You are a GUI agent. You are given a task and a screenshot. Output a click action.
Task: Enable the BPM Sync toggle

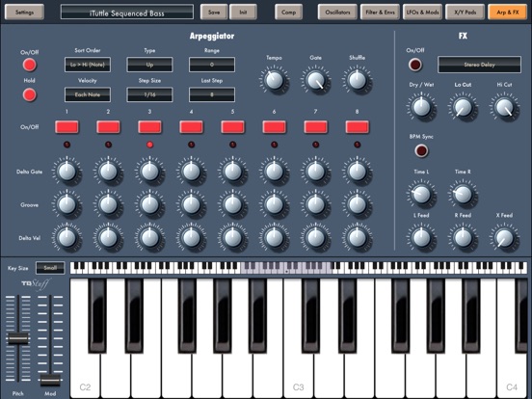coord(421,150)
